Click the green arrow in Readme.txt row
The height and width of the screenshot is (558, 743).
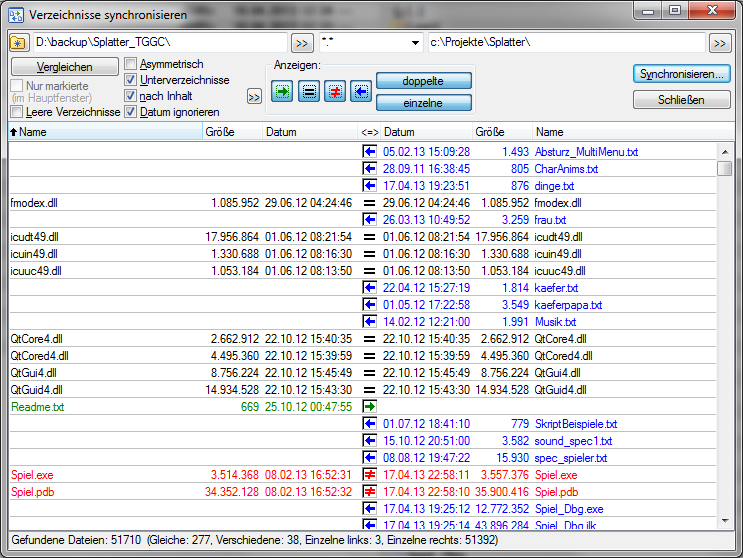click(370, 407)
